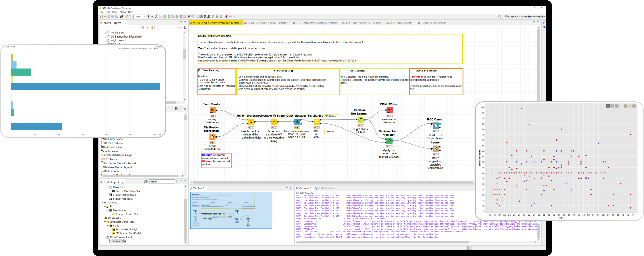Viewport: 644px width, 256px height.
Task: Click the Number To String node
Action: [274, 122]
